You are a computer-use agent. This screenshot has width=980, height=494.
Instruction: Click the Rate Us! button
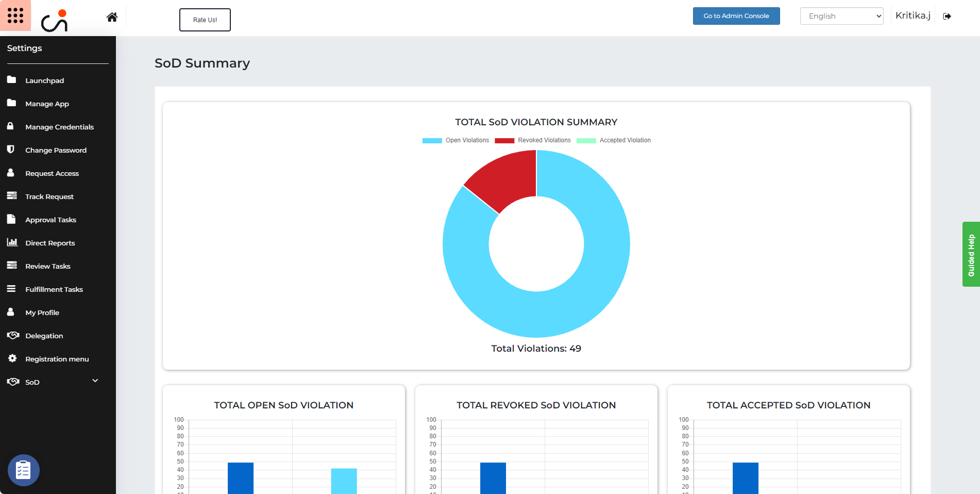pos(205,20)
